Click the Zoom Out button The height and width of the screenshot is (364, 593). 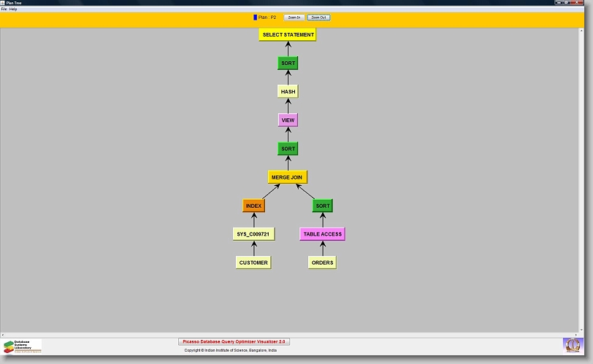pyautogui.click(x=318, y=17)
